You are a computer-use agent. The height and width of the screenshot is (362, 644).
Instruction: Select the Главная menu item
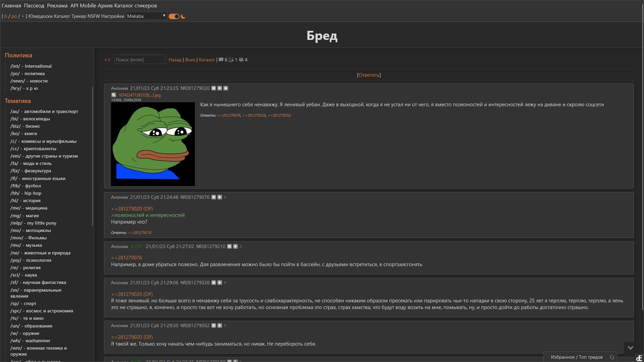click(11, 5)
